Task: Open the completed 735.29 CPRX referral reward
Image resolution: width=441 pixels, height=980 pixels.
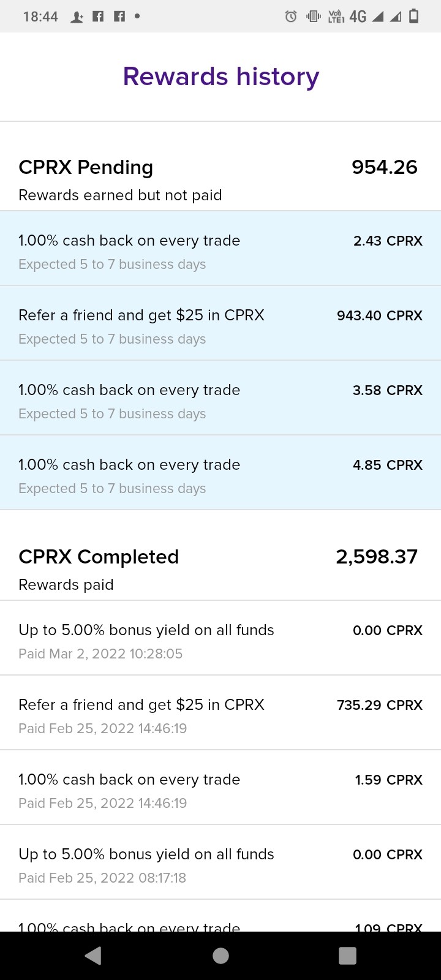Action: (221, 713)
